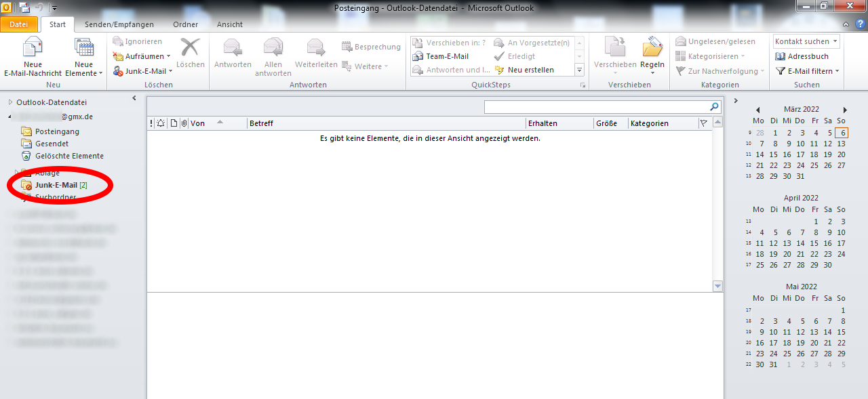
Task: Go to next month in calendar
Action: pos(845,110)
